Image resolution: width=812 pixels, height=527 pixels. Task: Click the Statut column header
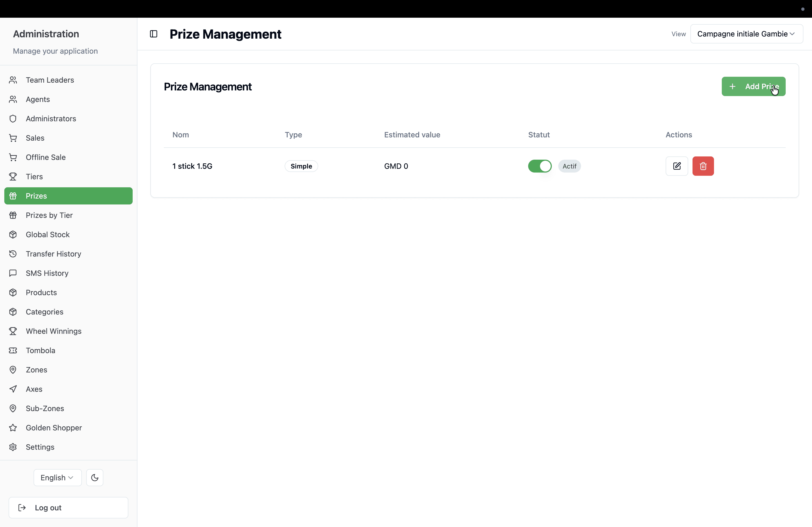tap(539, 135)
